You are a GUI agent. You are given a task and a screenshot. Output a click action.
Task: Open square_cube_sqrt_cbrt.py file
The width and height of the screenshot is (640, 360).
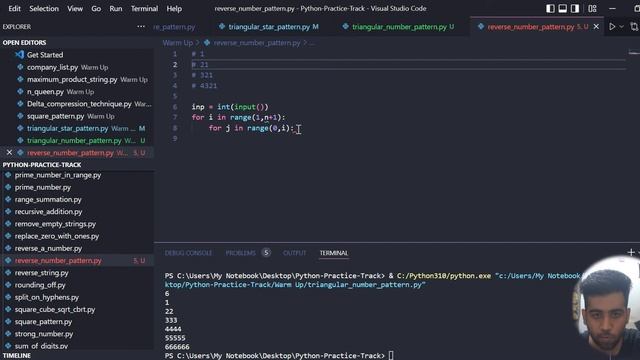[55, 309]
